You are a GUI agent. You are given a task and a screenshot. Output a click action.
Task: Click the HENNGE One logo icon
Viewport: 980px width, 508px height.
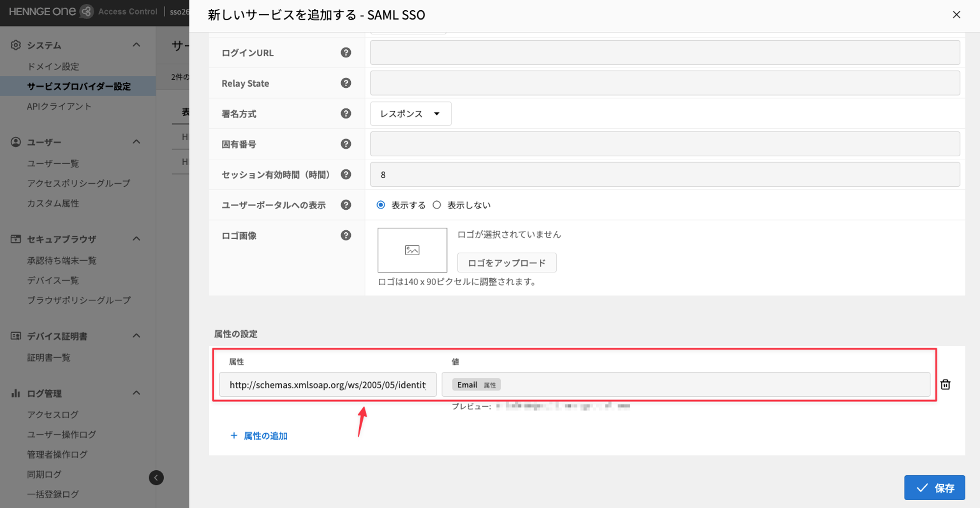[x=87, y=11]
